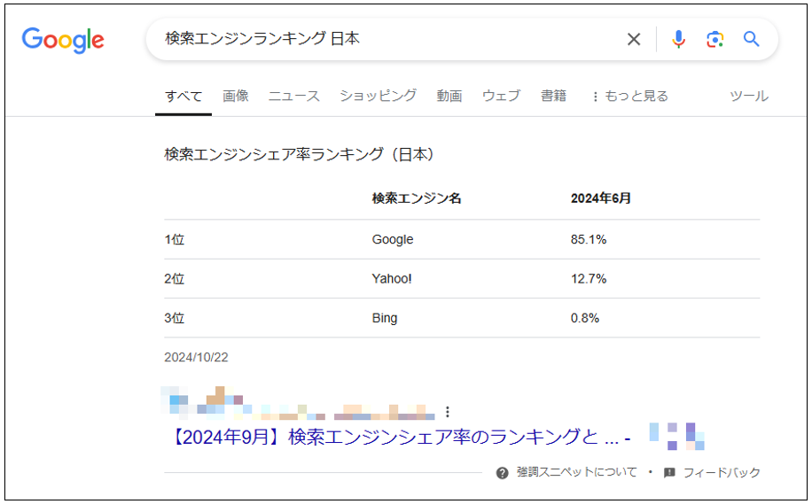The image size is (812, 504).
Task: Click the Yahoo! cell
Action: point(392,279)
